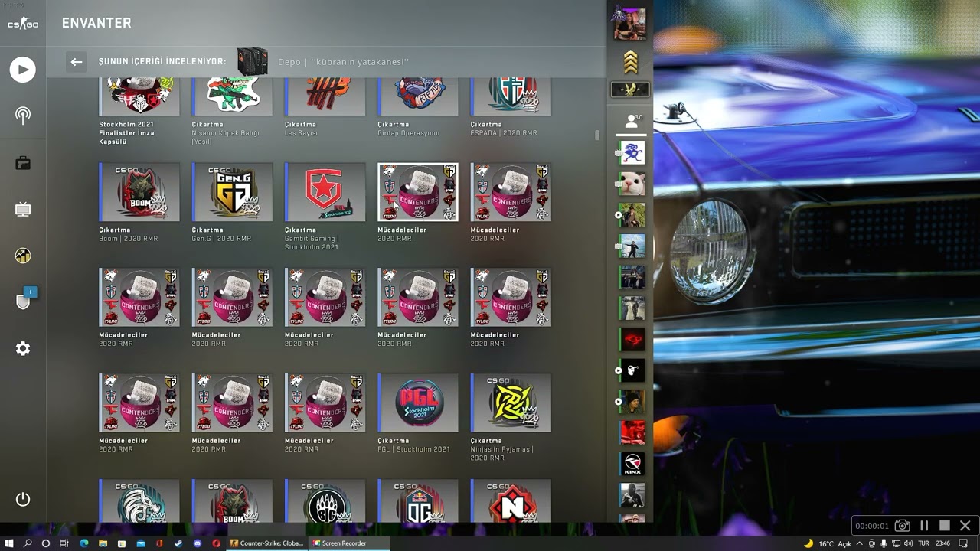This screenshot has width=980, height=551.
Task: Launch Microsoft Edge from the taskbar
Action: (84, 543)
